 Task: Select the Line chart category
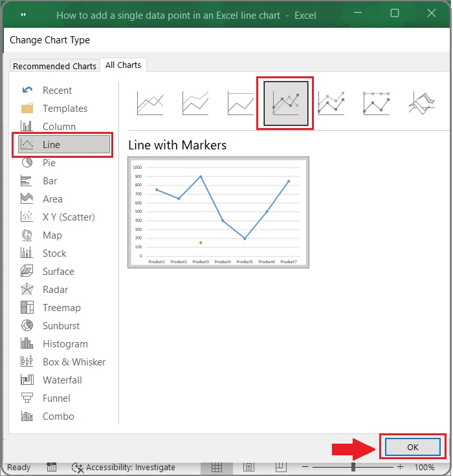point(64,144)
